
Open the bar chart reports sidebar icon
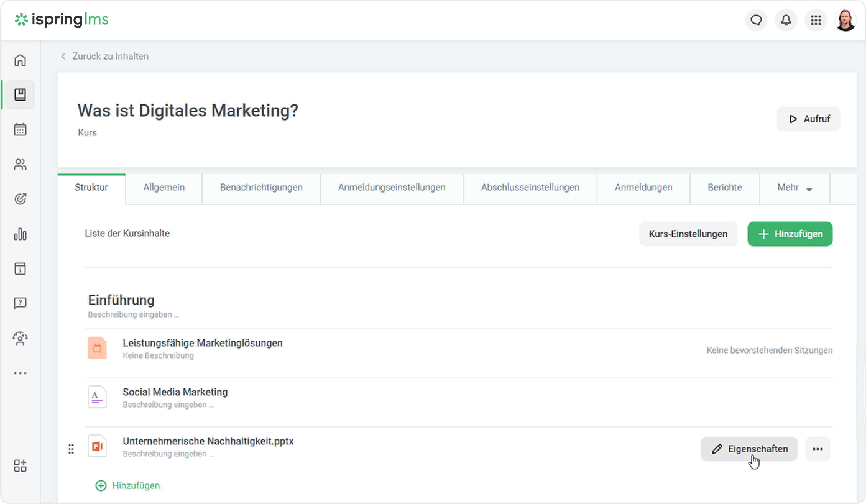[x=20, y=234]
